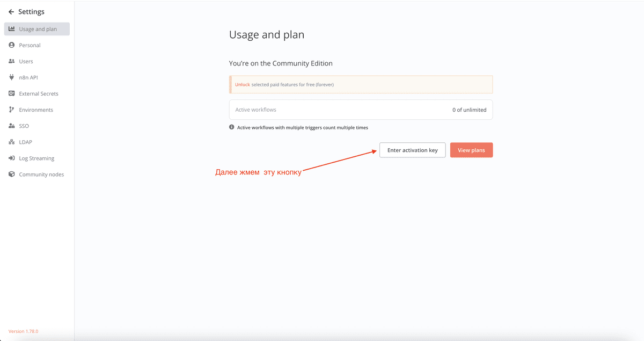Click the Version 1.78.0 label
This screenshot has width=644, height=341.
pos(23,331)
